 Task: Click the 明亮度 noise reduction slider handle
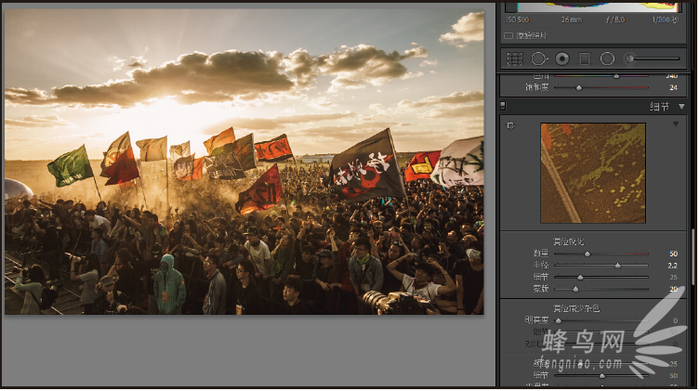click(x=558, y=320)
